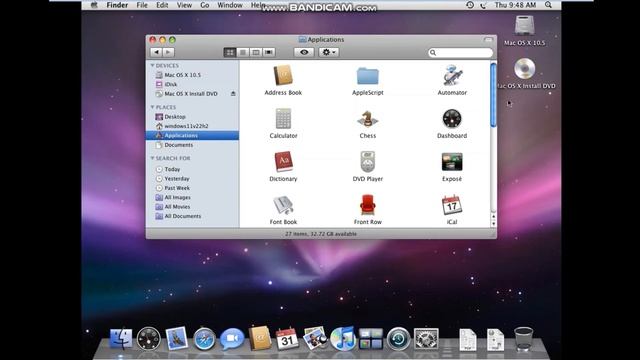Select Mac OS X 10.5 in sidebar

192,75
